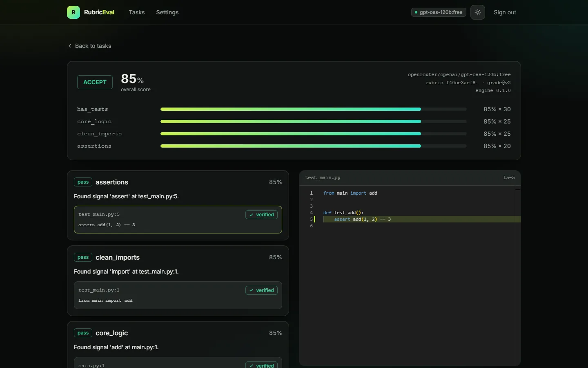Click the assertions score progress bar
The width and height of the screenshot is (588, 368).
pos(313,146)
